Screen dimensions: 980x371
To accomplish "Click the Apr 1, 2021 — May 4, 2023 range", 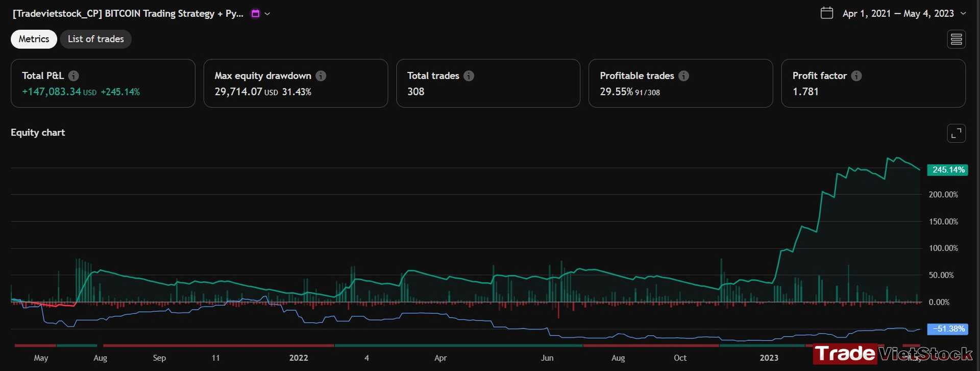I will click(898, 14).
